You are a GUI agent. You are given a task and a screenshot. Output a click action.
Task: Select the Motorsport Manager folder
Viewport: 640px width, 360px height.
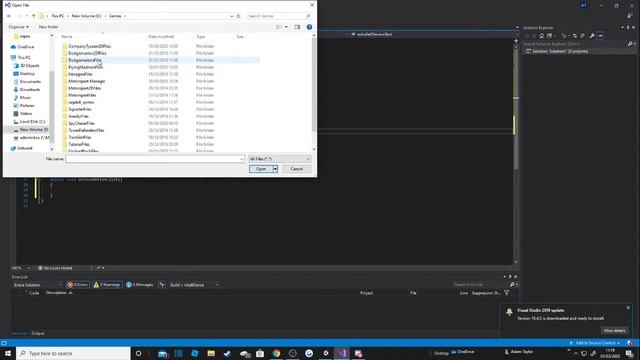tap(87, 81)
